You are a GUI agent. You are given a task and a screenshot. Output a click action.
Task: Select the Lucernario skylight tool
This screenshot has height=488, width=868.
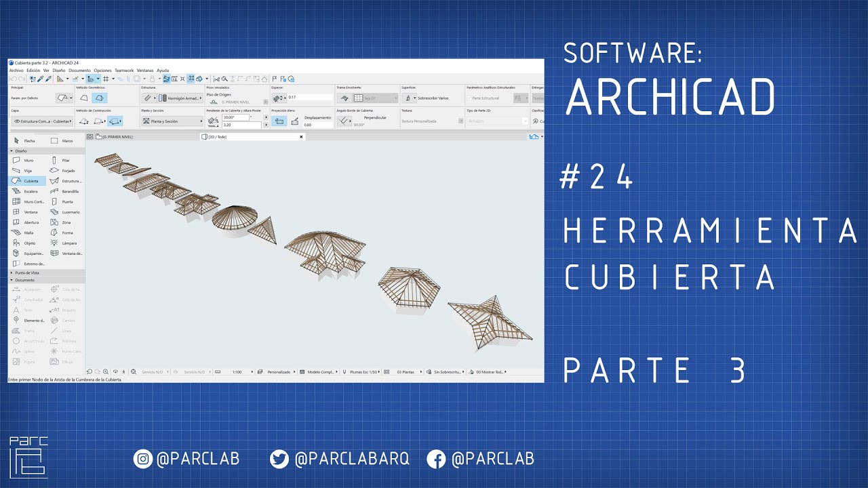point(65,212)
